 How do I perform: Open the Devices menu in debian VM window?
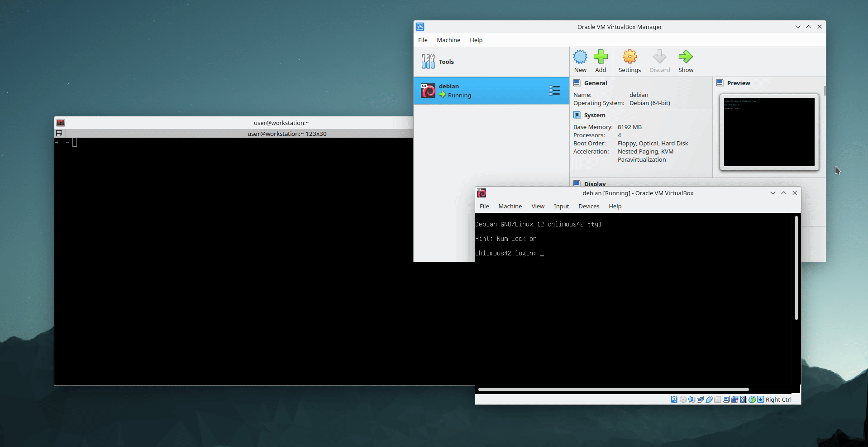[x=589, y=206]
